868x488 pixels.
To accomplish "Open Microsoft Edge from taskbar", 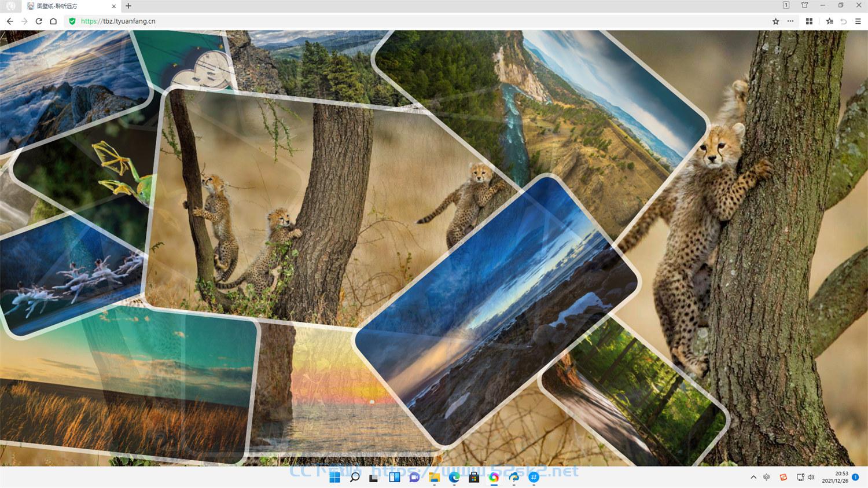I will click(x=454, y=477).
